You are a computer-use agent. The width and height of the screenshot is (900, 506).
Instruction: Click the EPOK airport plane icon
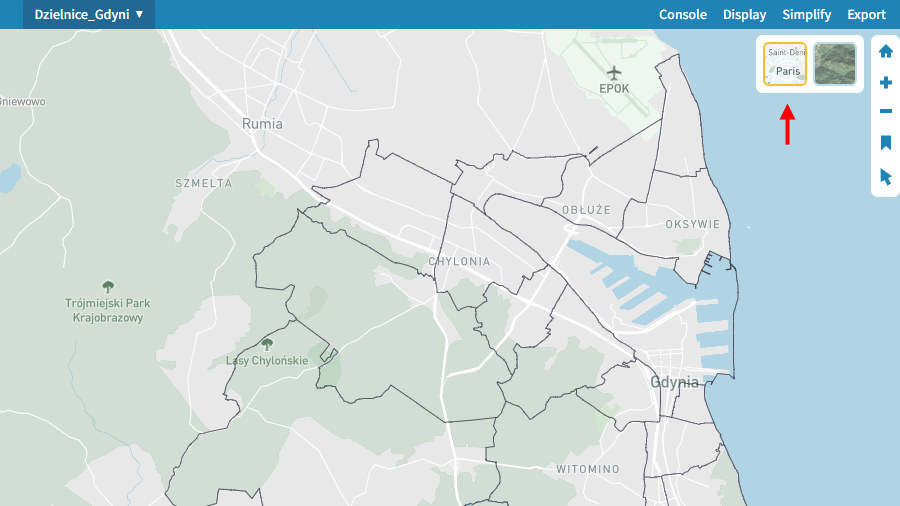[x=614, y=72]
